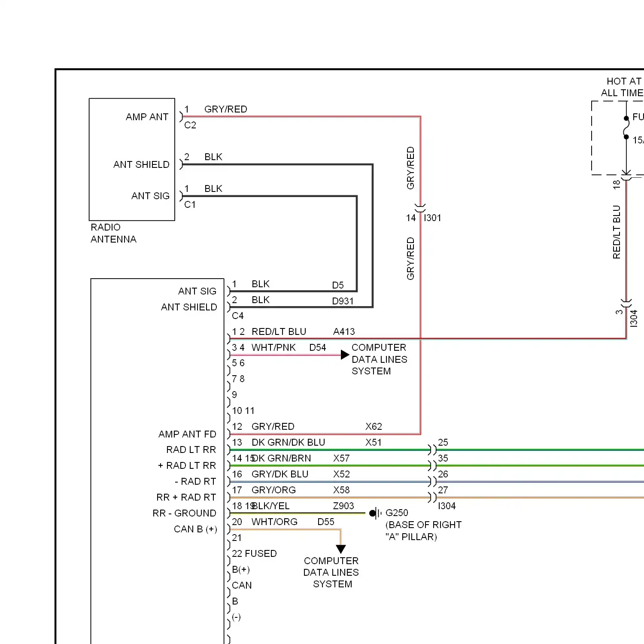Click downward arrowhead below WHT/ORG wire

coord(341,549)
